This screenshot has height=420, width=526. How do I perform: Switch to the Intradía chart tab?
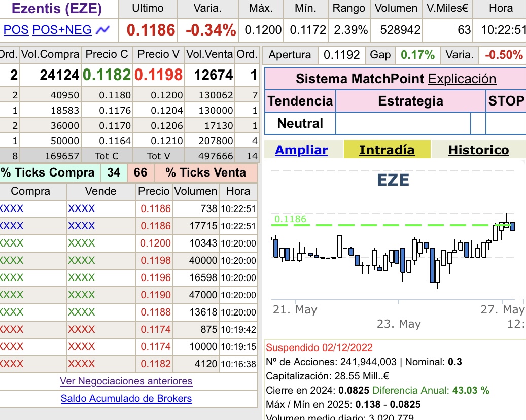point(387,150)
